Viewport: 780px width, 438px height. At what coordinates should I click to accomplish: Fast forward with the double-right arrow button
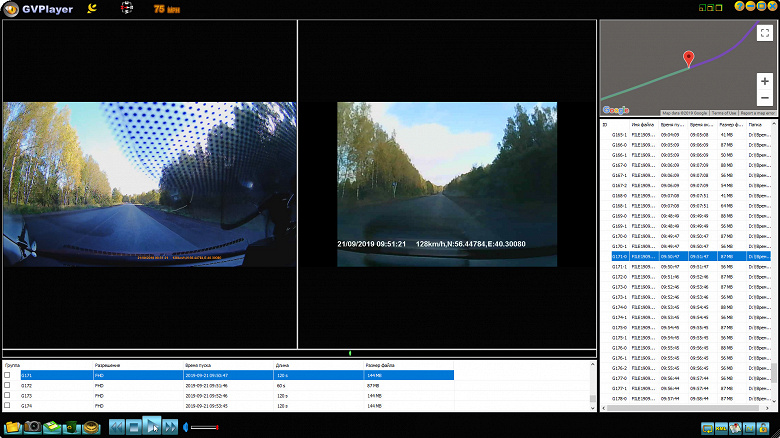pos(170,427)
